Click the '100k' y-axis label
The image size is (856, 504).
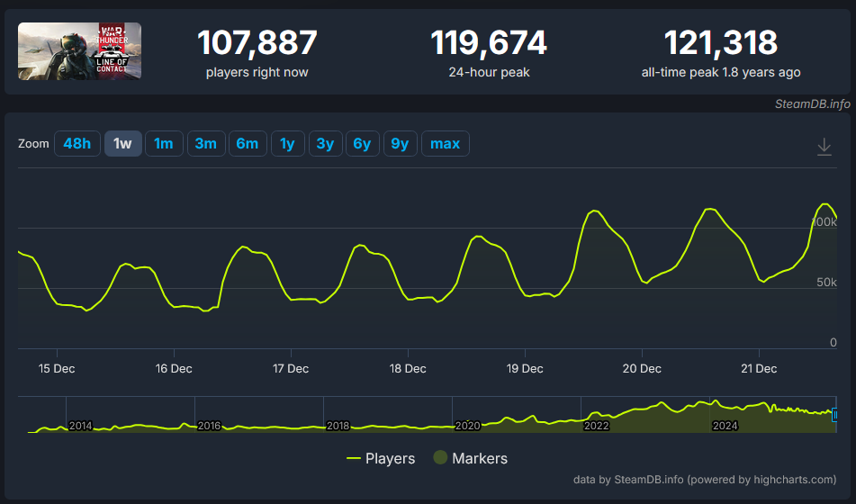824,222
